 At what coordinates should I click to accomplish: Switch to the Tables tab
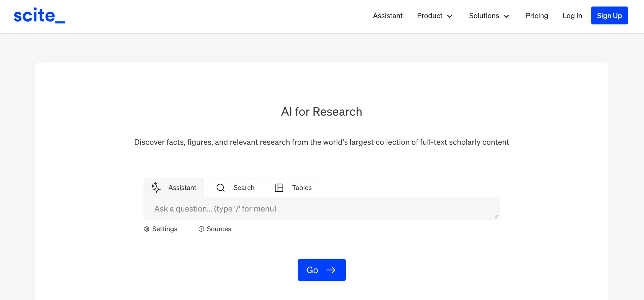click(x=302, y=188)
